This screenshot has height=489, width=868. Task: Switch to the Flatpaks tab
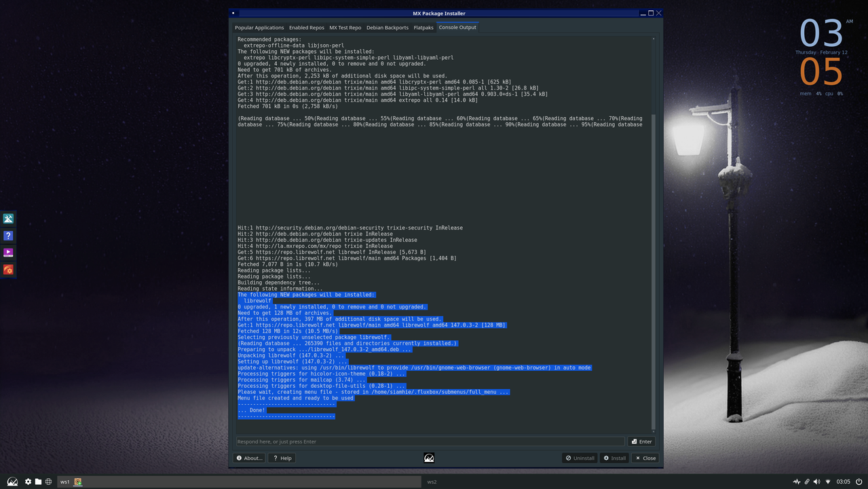[x=423, y=28]
